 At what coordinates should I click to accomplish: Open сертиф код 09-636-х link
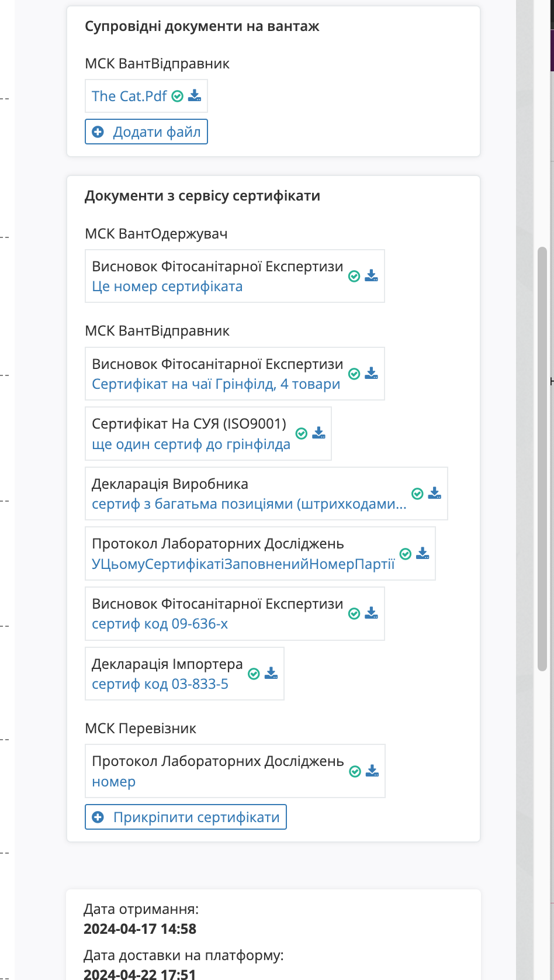160,624
